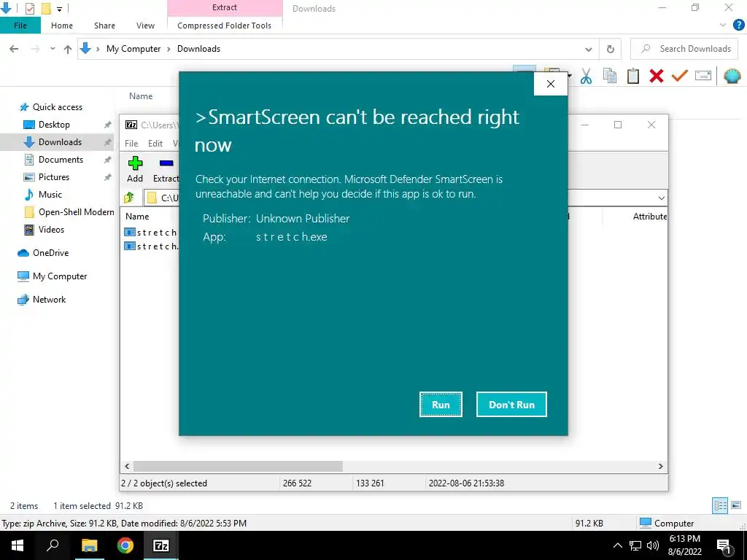Open Music in the navigation pane

[x=50, y=195]
